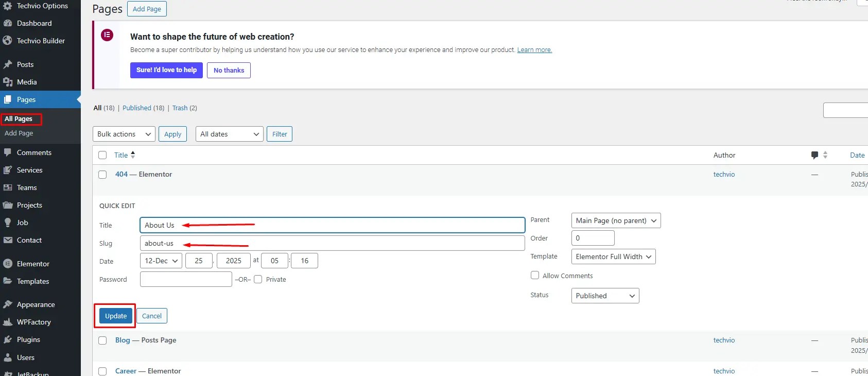This screenshot has width=868, height=376.
Task: Click the Plugins plug icon
Action: click(8, 339)
